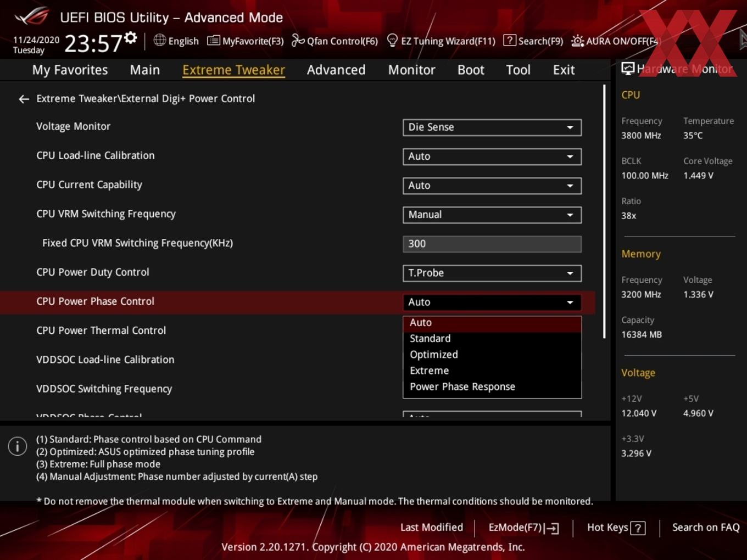Open Search(F9)

[x=533, y=41]
